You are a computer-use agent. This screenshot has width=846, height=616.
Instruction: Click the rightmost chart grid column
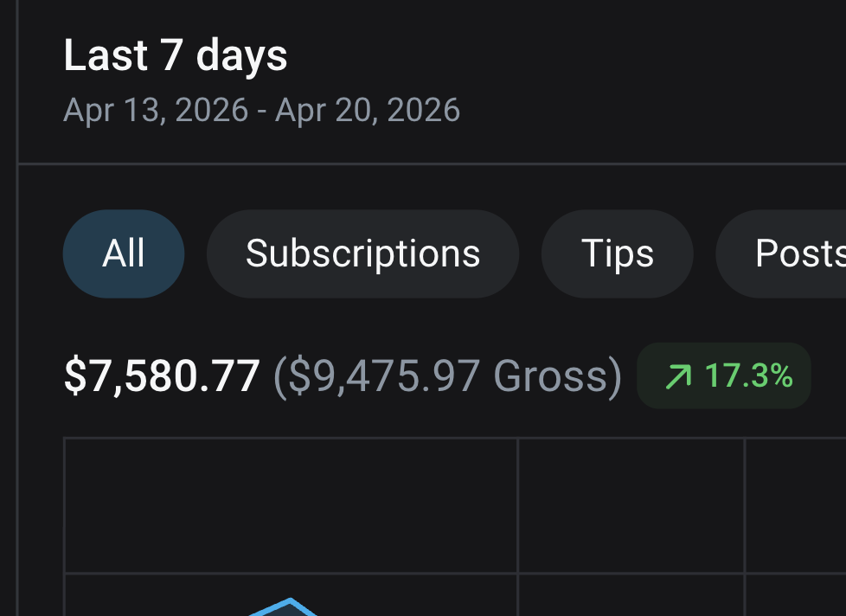[796, 527]
